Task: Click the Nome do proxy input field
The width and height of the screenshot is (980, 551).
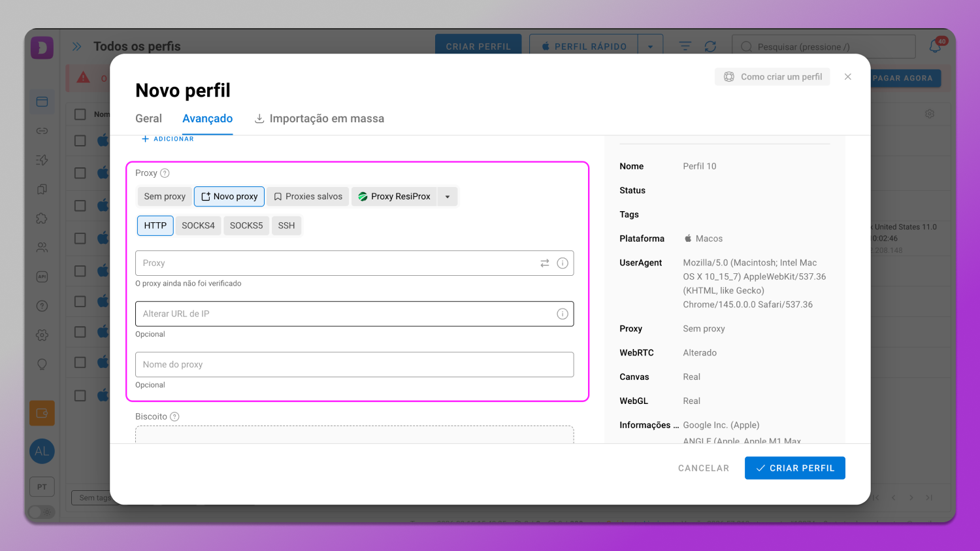Action: tap(354, 365)
